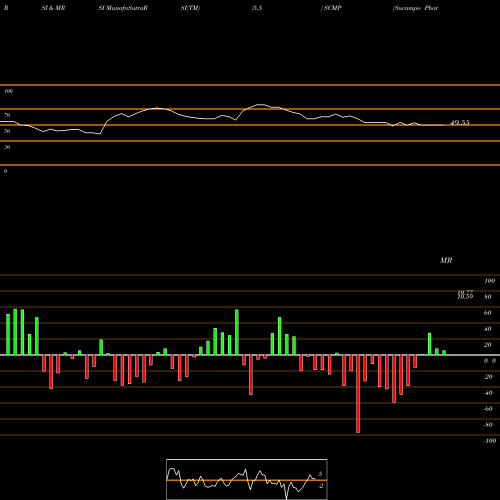Viewport: 500px width, 500px height.
Task: Click the 'SI MunafaSutraR' header text
Action: [123, 8]
